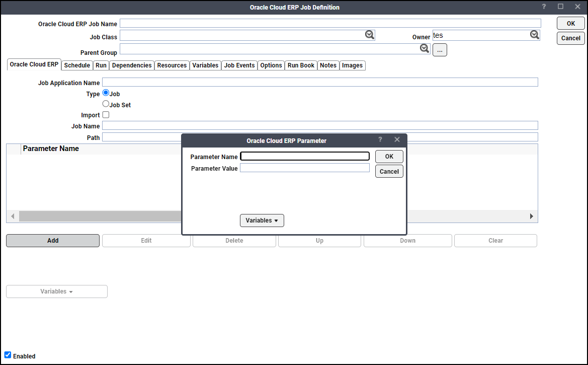This screenshot has width=588, height=365.
Task: Select the Job type radio button
Action: pos(106,93)
